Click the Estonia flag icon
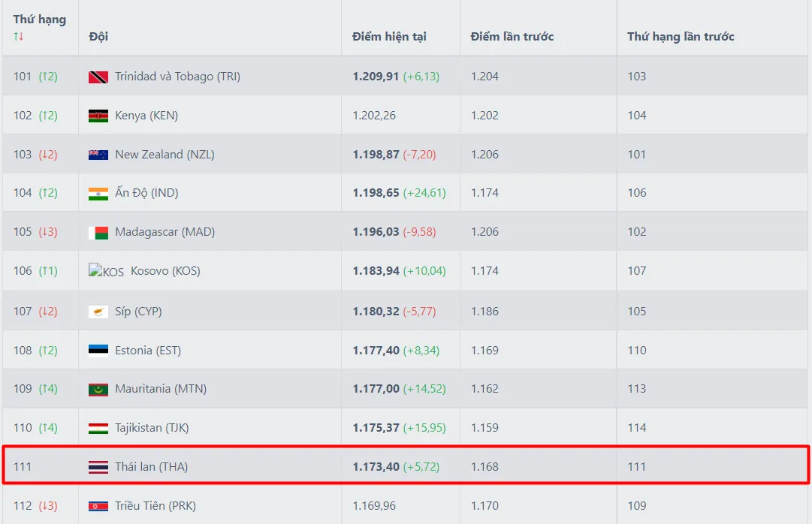Viewport: 812px width, 524px height. (98, 351)
